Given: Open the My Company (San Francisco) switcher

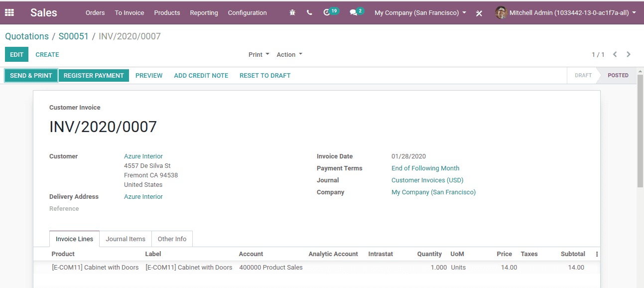Looking at the screenshot, I should tap(420, 13).
